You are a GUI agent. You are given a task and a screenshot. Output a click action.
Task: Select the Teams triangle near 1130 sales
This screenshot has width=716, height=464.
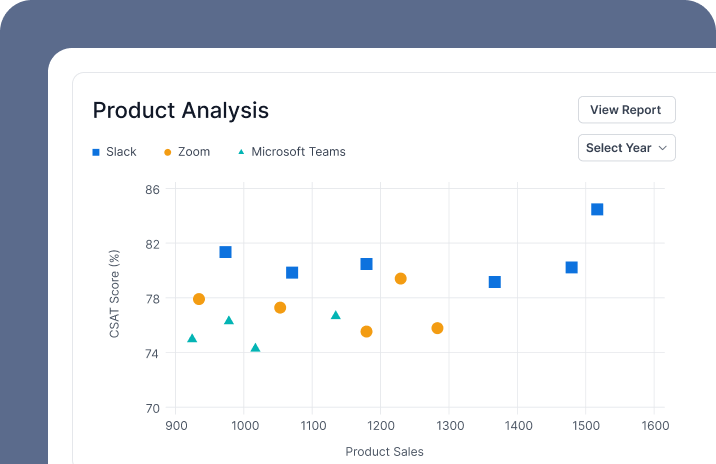pos(336,315)
